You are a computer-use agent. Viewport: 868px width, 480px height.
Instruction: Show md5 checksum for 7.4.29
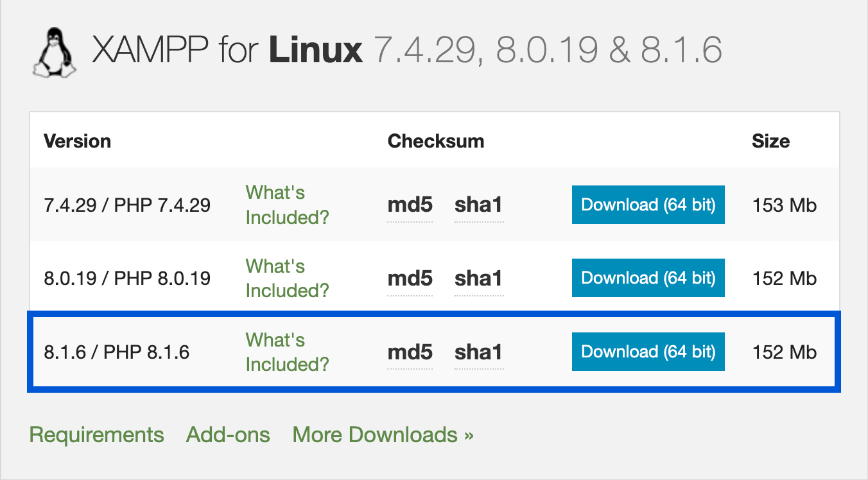(x=410, y=205)
